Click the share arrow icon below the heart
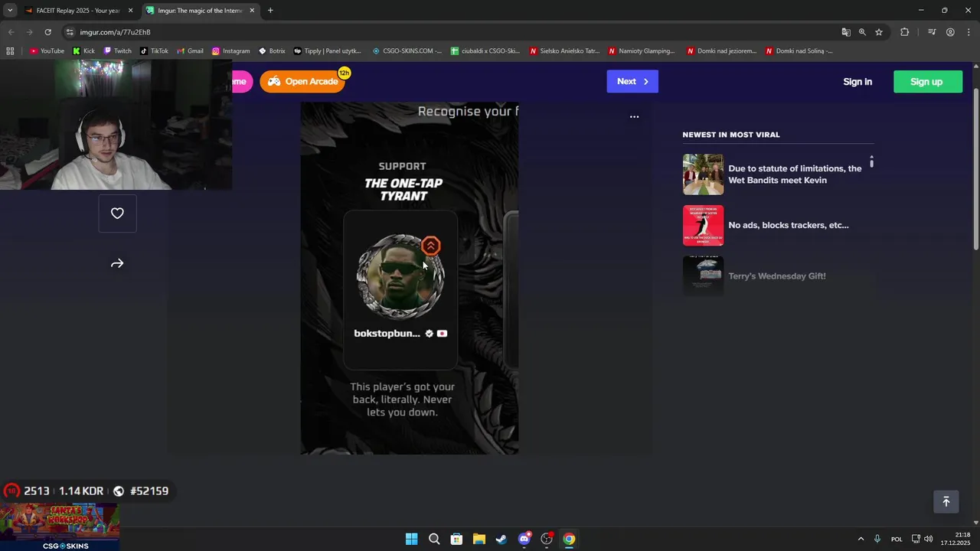Viewport: 980px width, 551px height. click(117, 263)
